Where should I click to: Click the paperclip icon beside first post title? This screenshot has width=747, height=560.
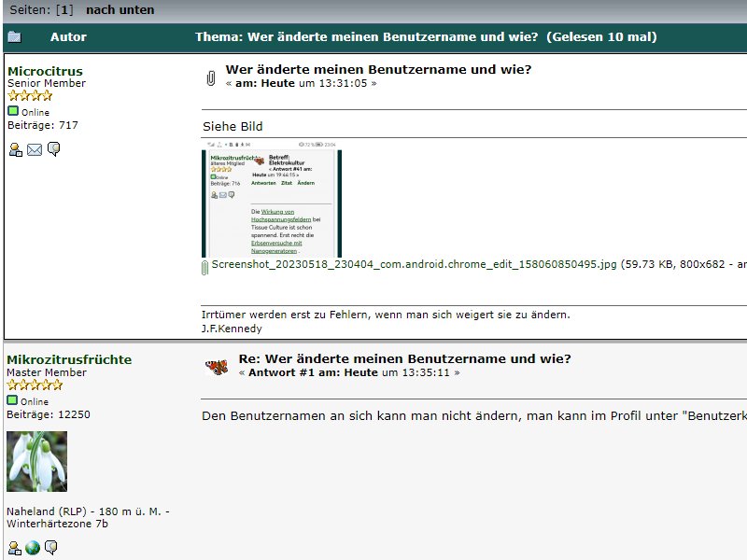pos(211,77)
